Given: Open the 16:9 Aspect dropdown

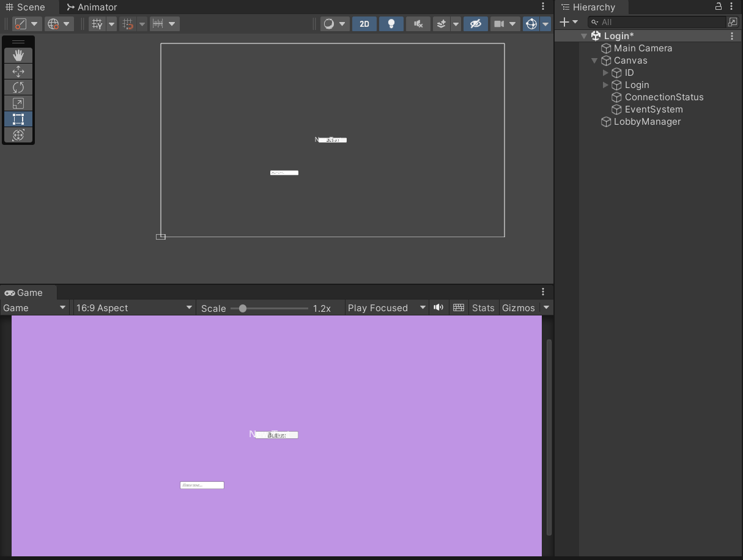Looking at the screenshot, I should pos(134,308).
